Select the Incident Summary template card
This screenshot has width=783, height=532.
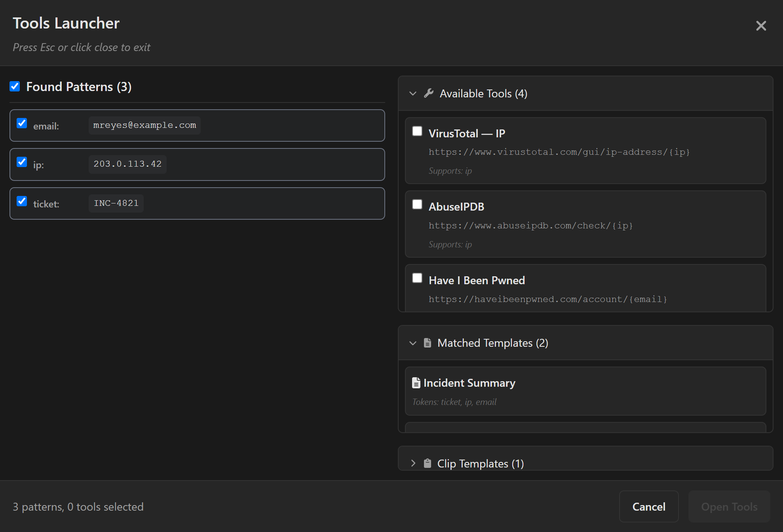(x=585, y=391)
